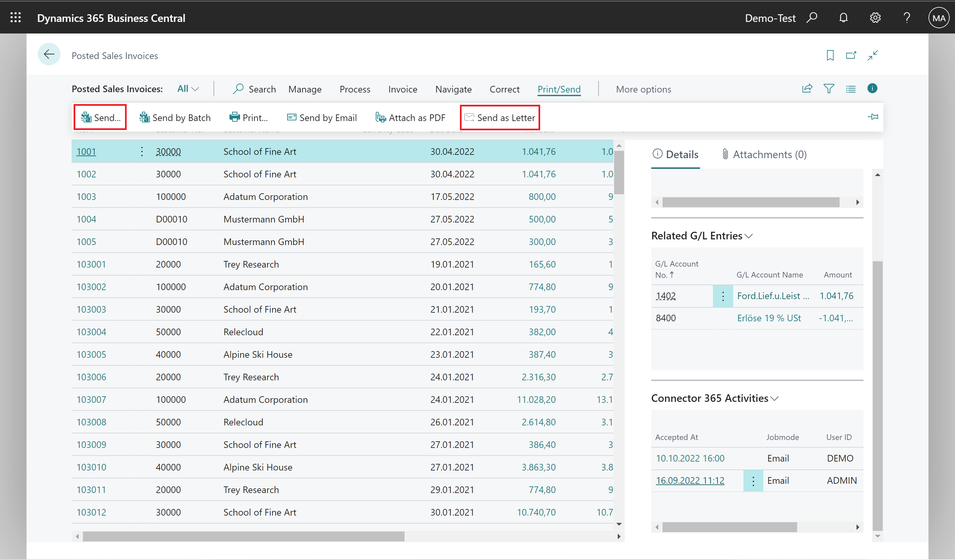
Task: Click the Send... action
Action: (100, 117)
